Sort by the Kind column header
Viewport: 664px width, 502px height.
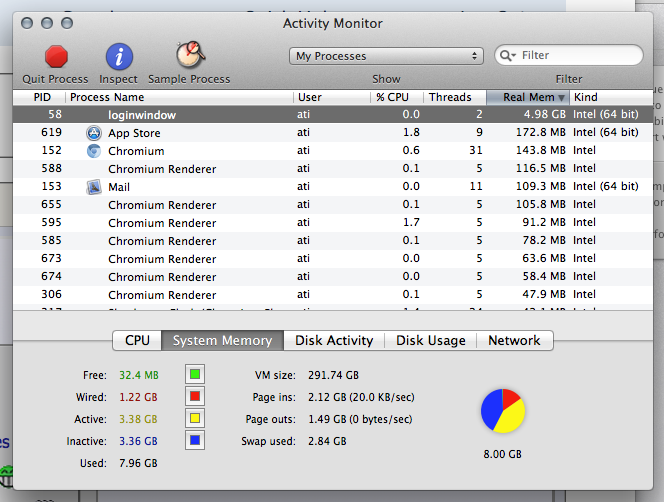(611, 97)
